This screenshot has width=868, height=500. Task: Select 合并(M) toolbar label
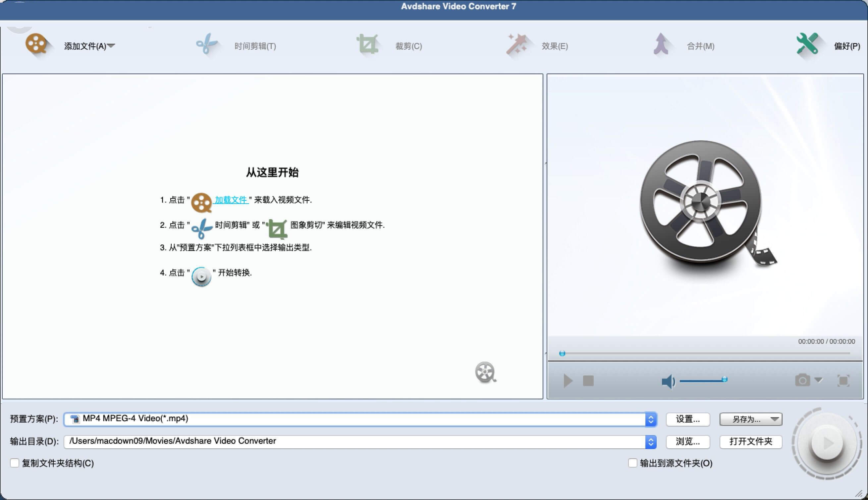700,46
